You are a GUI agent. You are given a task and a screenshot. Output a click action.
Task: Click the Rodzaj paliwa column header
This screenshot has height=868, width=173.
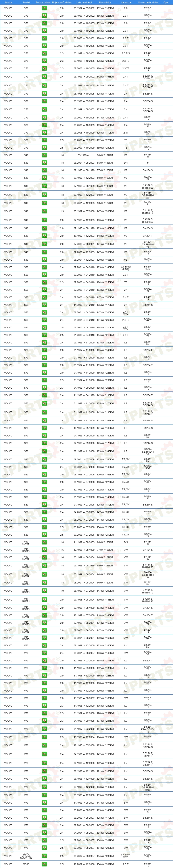click(x=43, y=2)
